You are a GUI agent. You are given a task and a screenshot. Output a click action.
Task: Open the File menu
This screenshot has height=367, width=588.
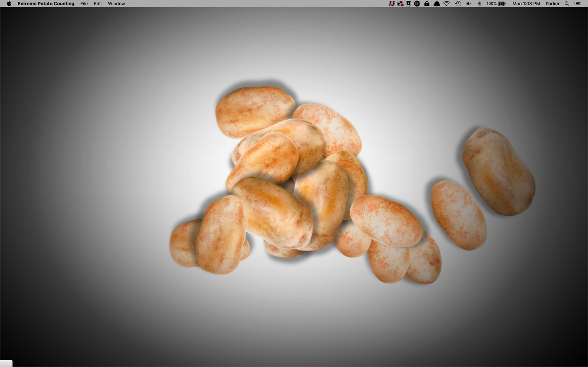(x=84, y=4)
